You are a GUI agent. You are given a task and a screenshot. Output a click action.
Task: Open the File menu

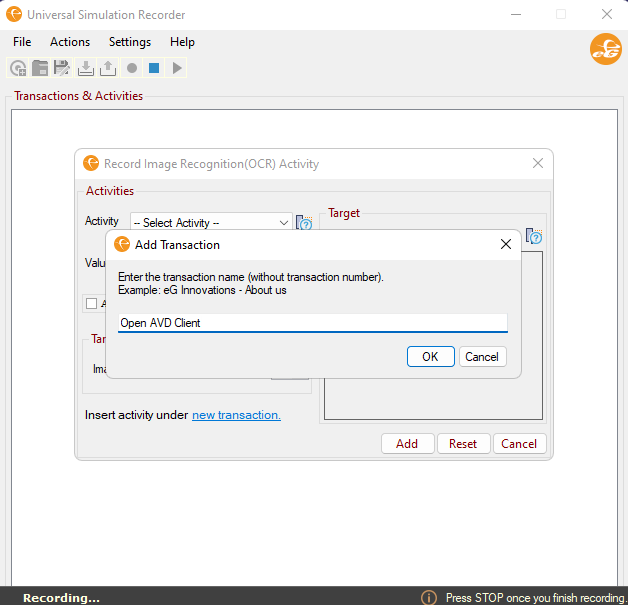coord(22,42)
